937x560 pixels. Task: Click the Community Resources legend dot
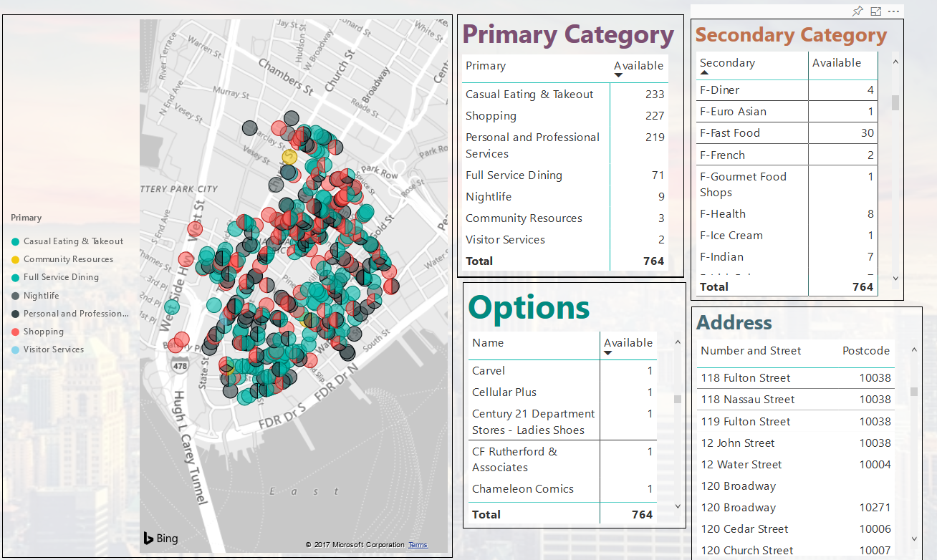(x=16, y=260)
